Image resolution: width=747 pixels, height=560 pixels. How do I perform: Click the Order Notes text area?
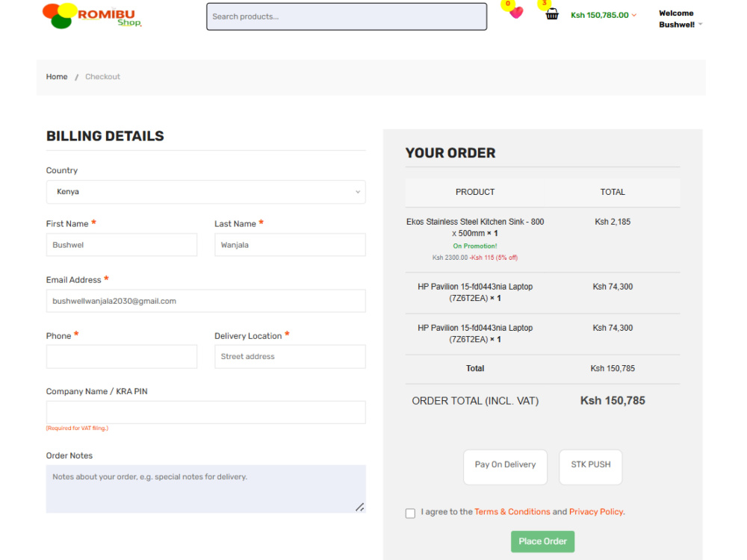click(x=206, y=489)
